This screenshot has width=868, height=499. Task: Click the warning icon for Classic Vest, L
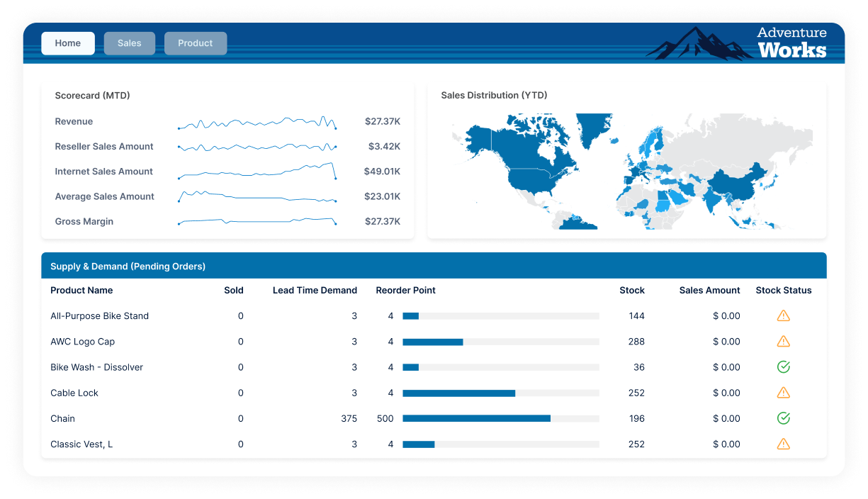783,444
